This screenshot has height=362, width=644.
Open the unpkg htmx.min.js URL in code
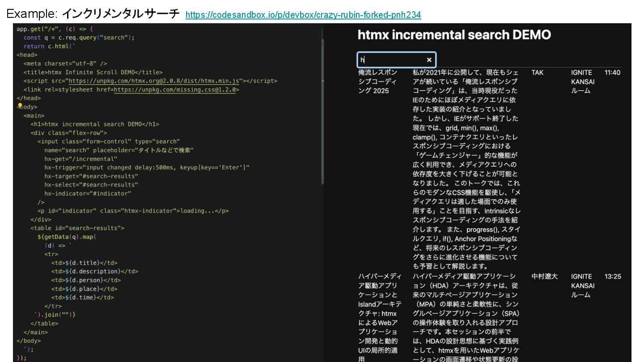(x=154, y=81)
